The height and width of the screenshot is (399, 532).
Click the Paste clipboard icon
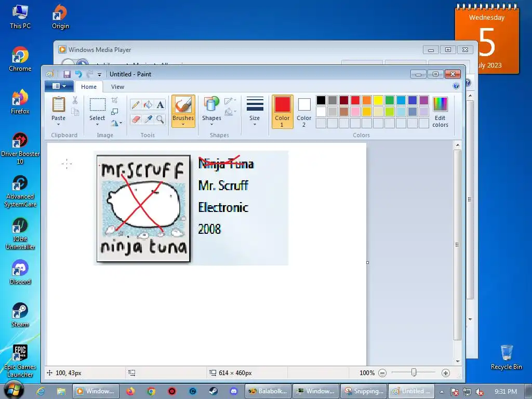pos(58,104)
